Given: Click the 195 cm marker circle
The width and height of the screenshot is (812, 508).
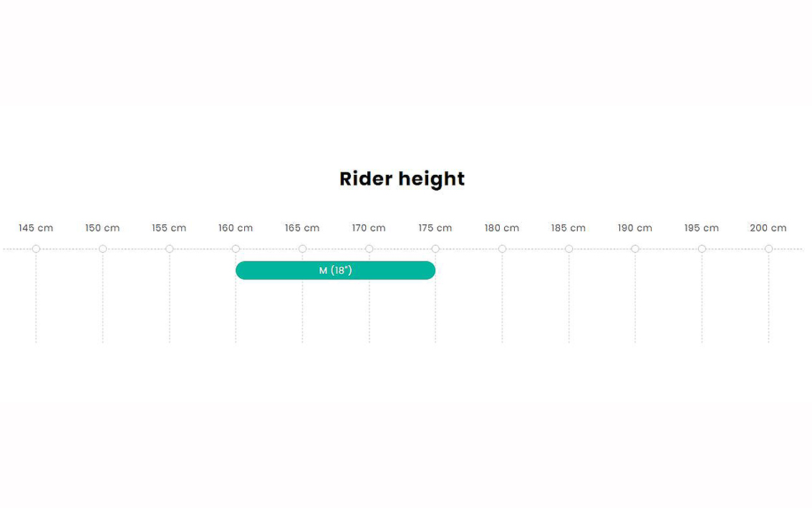Looking at the screenshot, I should 702,249.
